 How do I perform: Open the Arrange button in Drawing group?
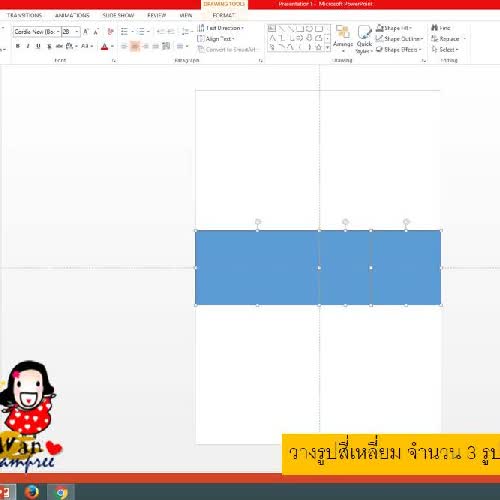click(343, 39)
